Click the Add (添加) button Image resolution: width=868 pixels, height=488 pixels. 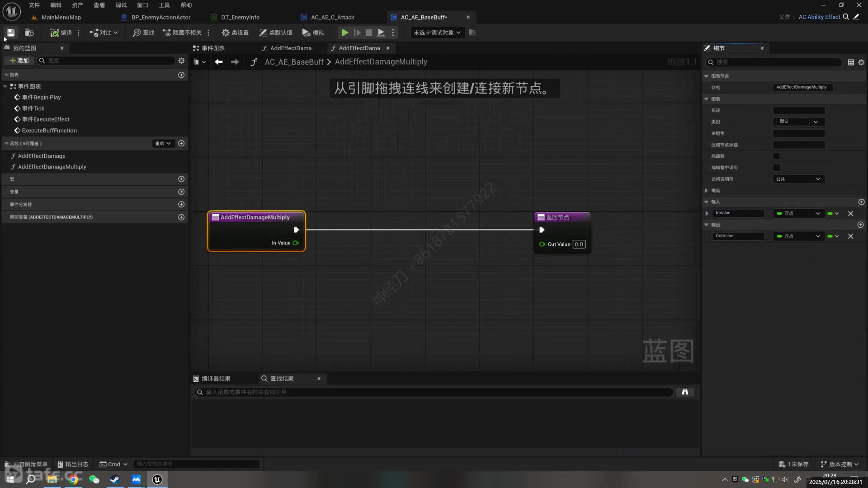pyautogui.click(x=19, y=61)
